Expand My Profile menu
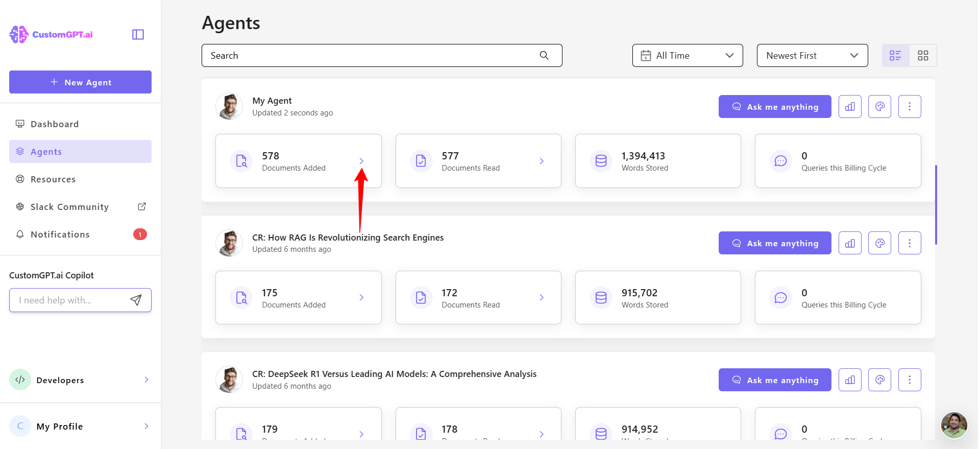This screenshot has width=980, height=449. 80,426
